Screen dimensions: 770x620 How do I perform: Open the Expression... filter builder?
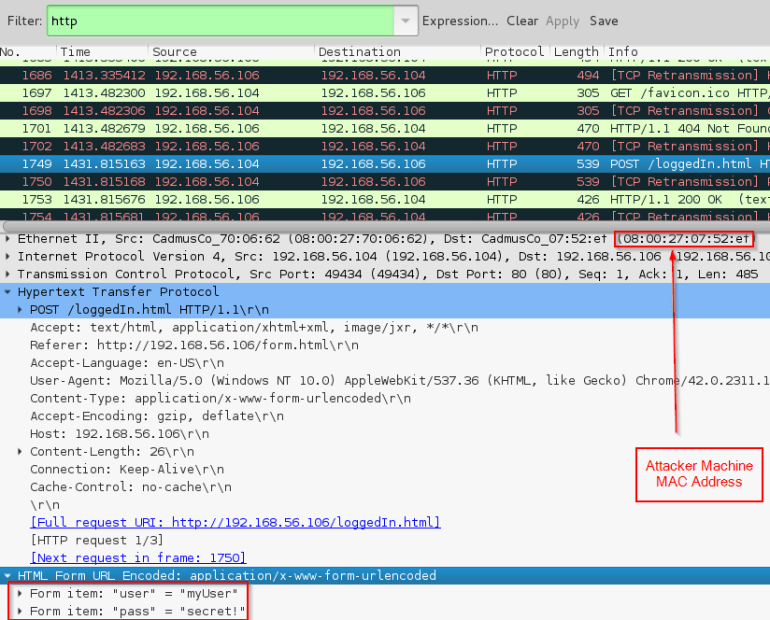[x=460, y=21]
